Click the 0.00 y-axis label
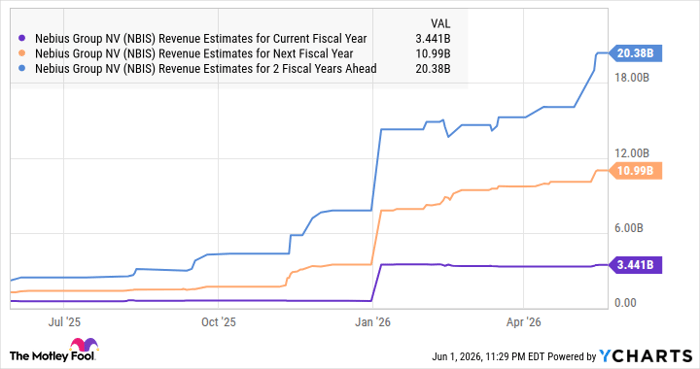Image resolution: width=700 pixels, height=369 pixels. [625, 303]
